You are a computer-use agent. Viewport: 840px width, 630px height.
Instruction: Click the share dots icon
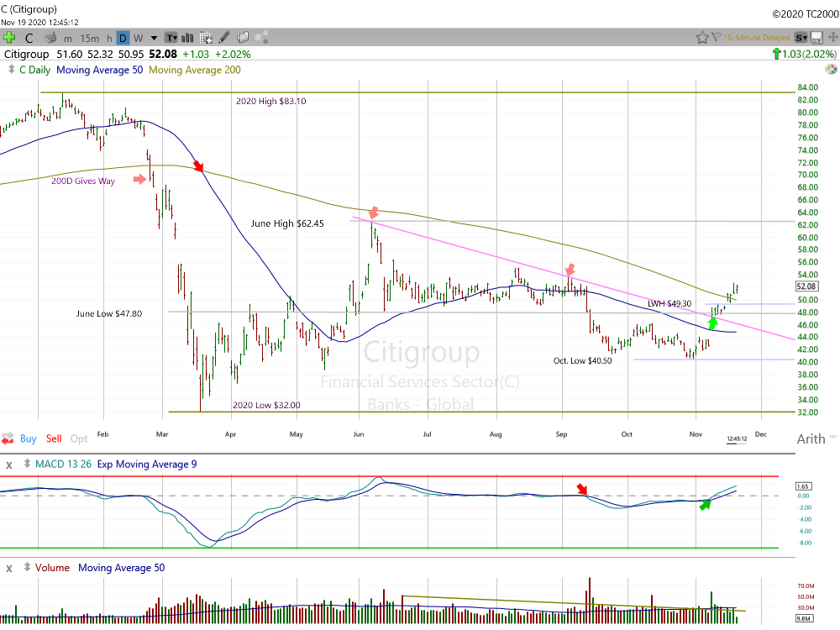click(261, 38)
